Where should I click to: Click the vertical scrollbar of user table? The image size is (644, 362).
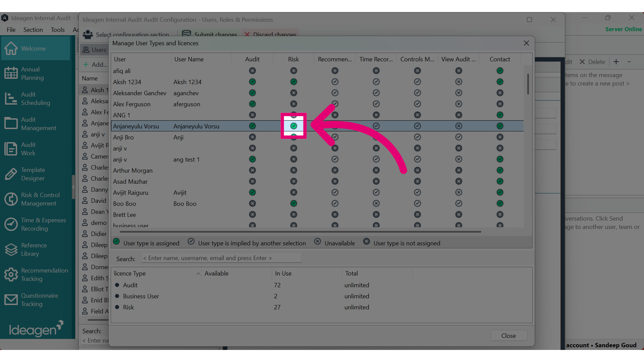point(528,84)
